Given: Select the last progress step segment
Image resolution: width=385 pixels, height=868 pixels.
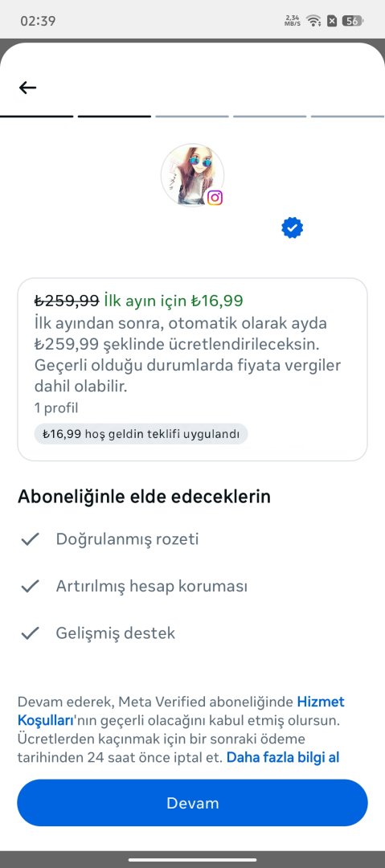Looking at the screenshot, I should 348,117.
